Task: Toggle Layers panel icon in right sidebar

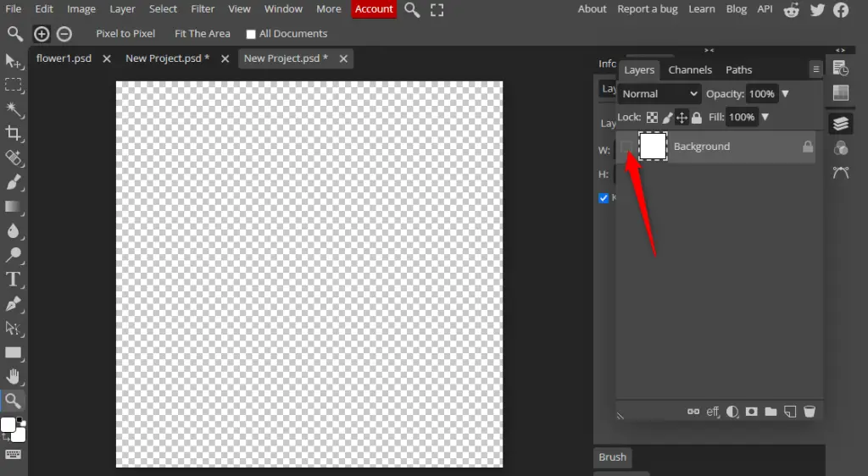Action: pyautogui.click(x=840, y=124)
